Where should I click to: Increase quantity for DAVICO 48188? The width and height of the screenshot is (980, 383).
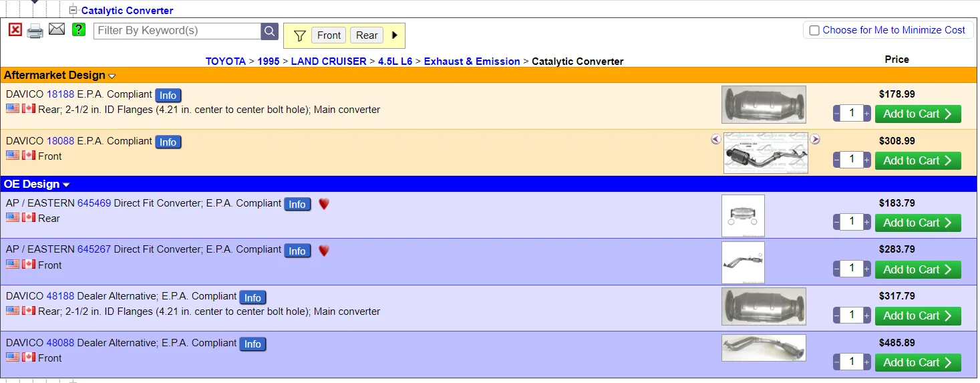coord(867,315)
